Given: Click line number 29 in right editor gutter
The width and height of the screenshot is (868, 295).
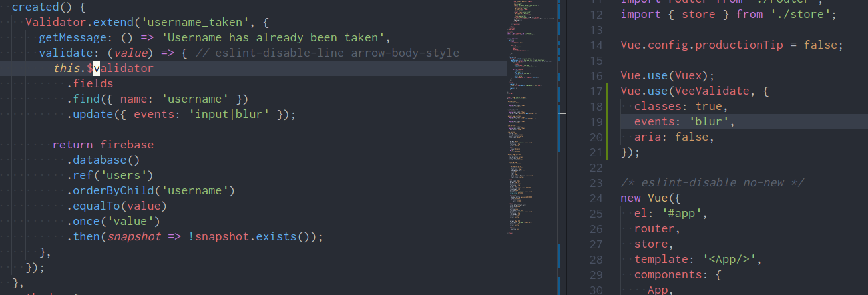Looking at the screenshot, I should tap(596, 275).
